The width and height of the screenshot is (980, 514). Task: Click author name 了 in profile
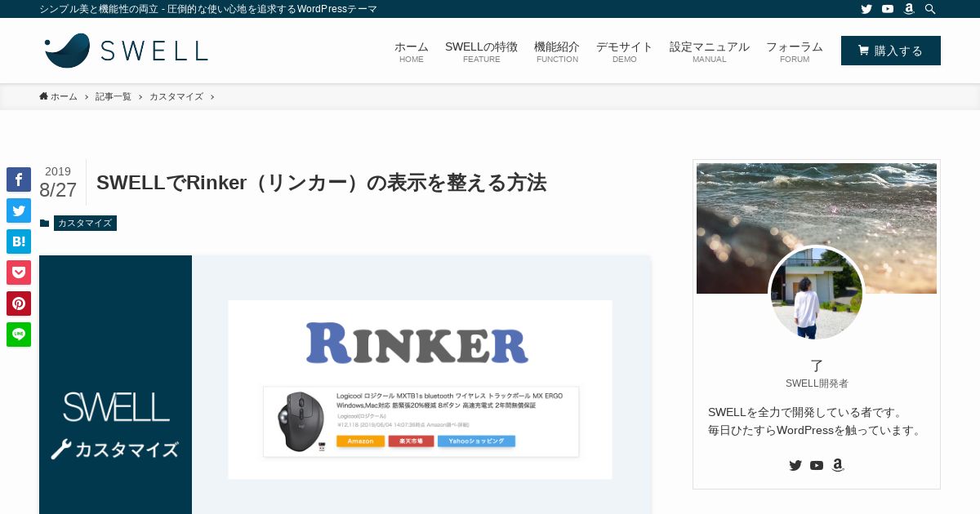817,366
